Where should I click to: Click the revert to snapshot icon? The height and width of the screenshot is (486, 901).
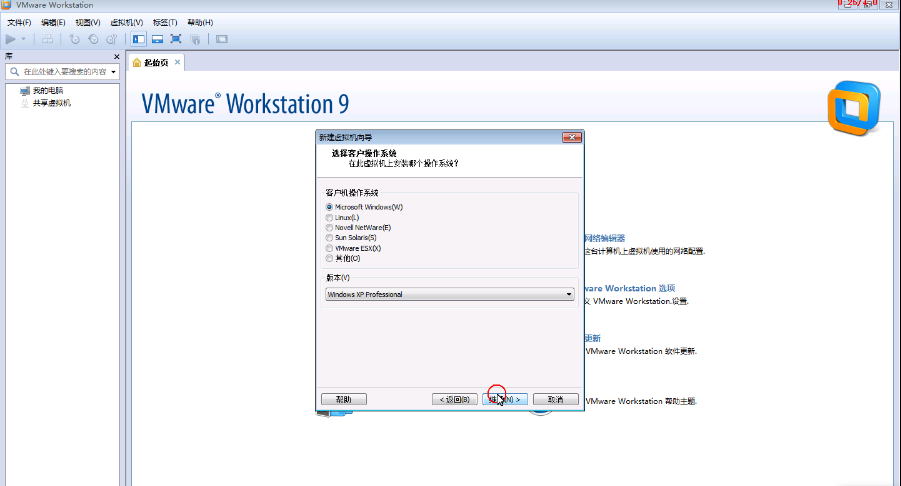tap(93, 39)
